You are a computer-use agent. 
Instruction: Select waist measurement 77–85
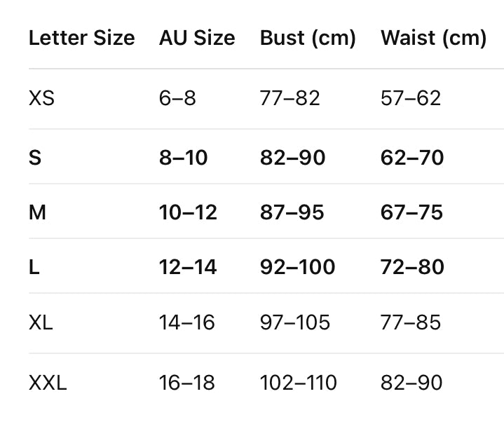point(411,322)
